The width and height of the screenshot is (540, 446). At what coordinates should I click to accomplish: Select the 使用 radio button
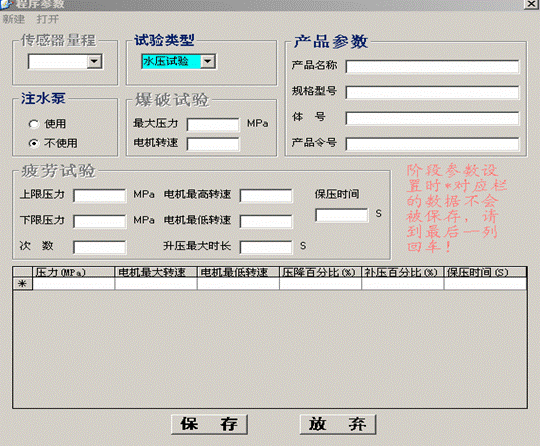pos(34,124)
